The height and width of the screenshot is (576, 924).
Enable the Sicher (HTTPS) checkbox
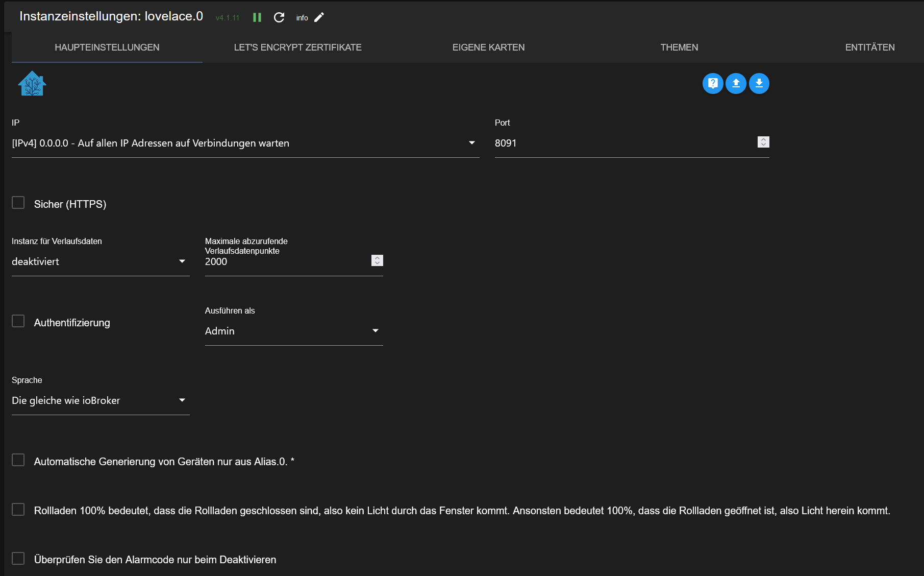point(18,203)
